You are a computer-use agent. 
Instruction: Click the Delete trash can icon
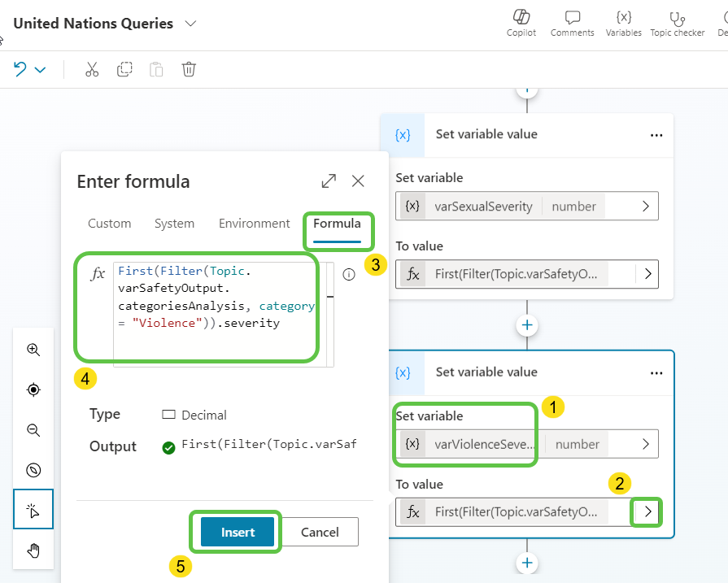(189, 69)
